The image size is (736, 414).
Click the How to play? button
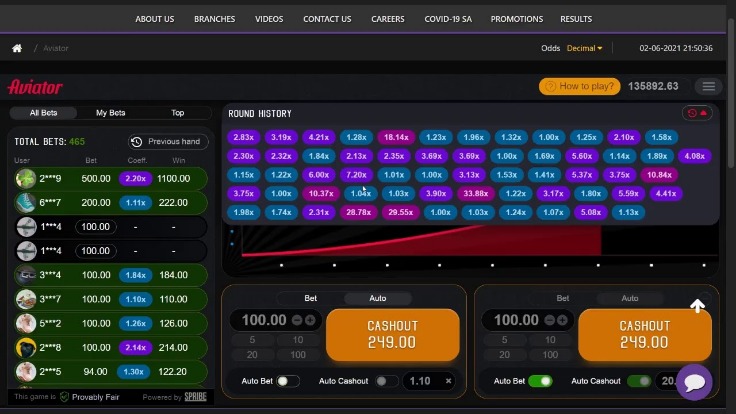(x=579, y=87)
